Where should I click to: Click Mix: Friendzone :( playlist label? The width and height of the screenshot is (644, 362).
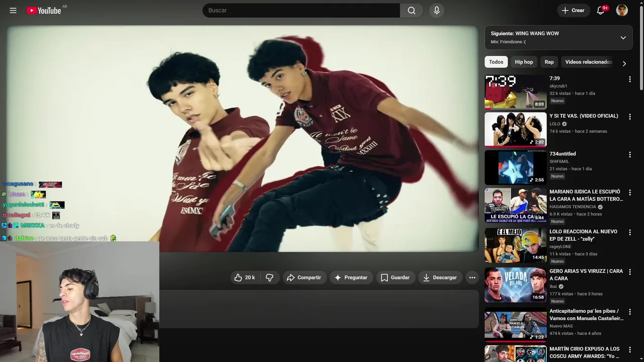[x=508, y=42]
